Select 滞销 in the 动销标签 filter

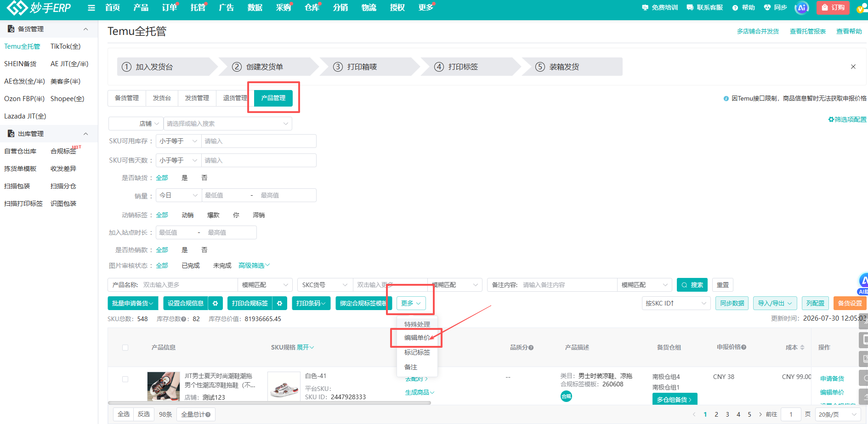(259, 215)
